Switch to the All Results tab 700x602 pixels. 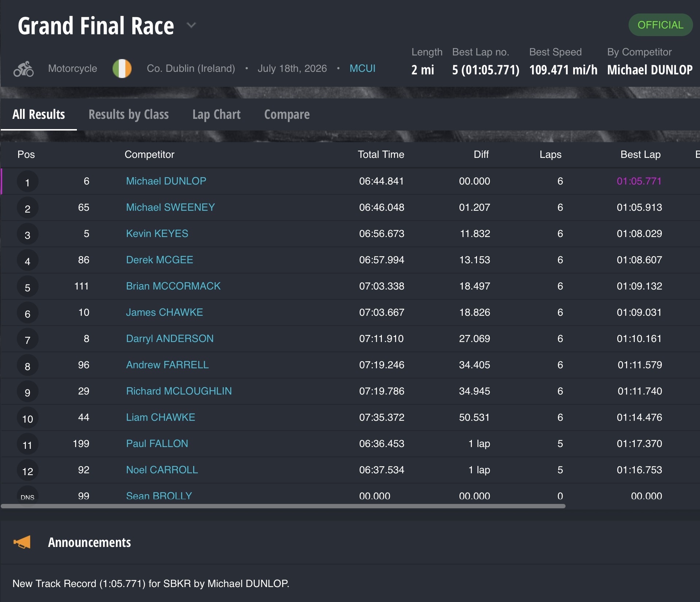pos(39,114)
